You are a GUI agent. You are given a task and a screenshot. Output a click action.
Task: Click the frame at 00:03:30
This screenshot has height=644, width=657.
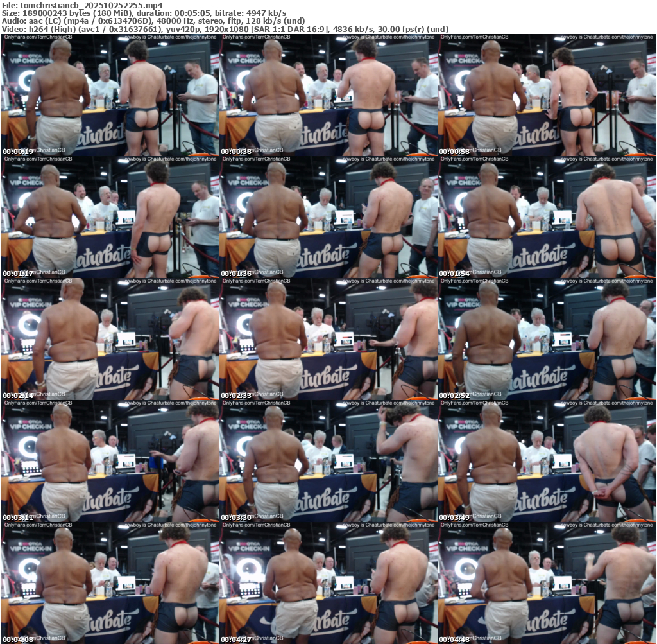click(x=328, y=461)
